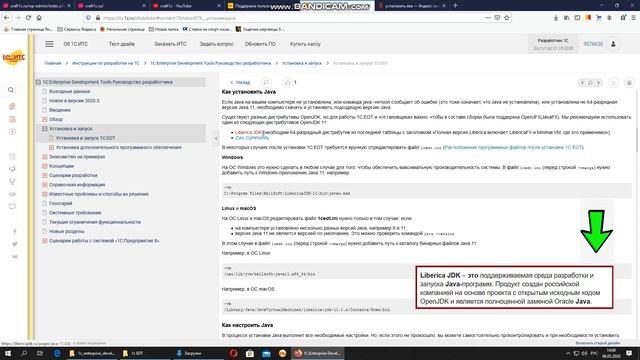Viewport: 640px width, 360px height.
Task: Open Windows Start menu
Action: pyautogui.click(x=8, y=353)
